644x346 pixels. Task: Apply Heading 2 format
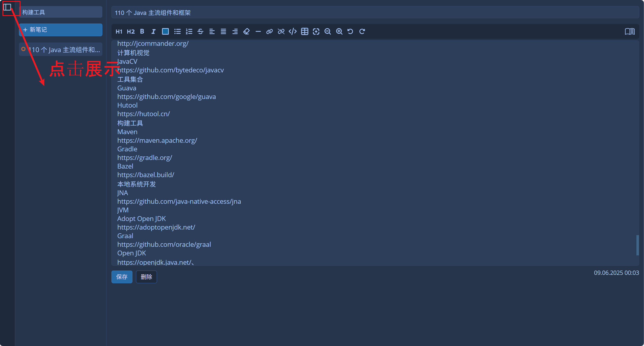(131, 31)
